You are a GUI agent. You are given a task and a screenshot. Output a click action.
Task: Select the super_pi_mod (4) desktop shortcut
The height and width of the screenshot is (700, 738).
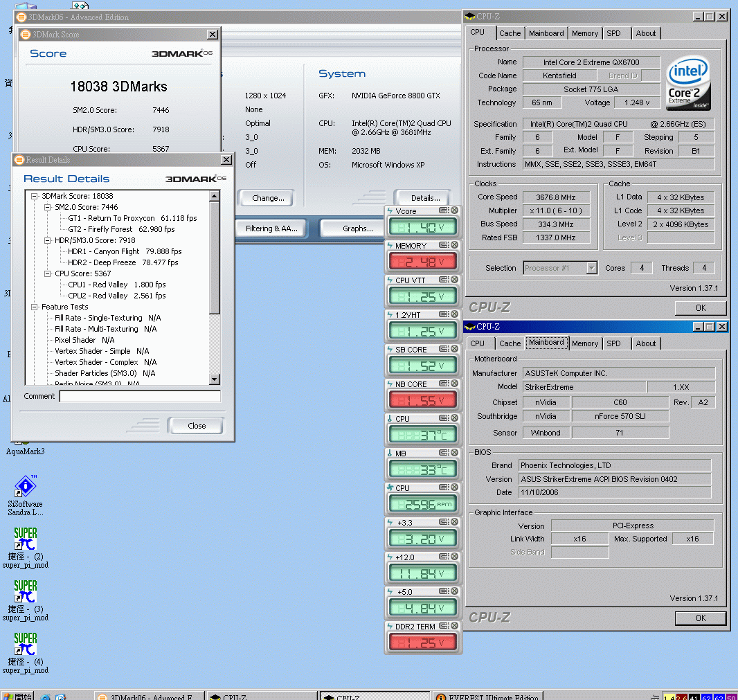click(26, 654)
